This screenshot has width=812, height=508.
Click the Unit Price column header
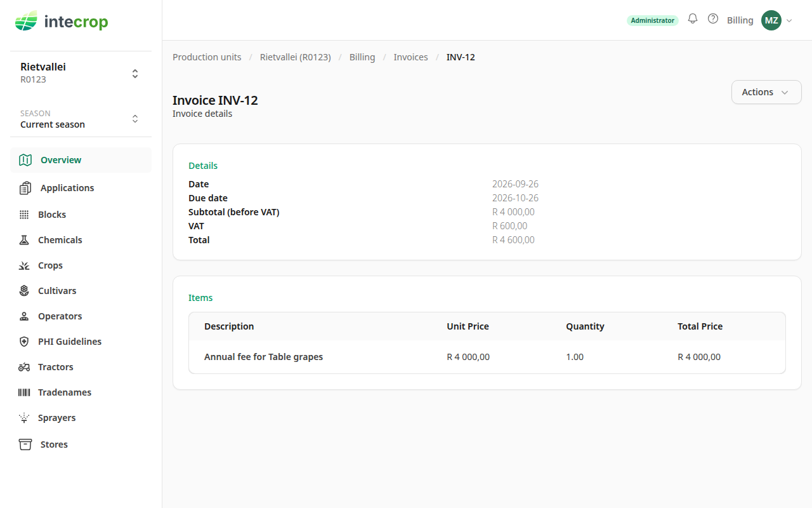pyautogui.click(x=468, y=326)
